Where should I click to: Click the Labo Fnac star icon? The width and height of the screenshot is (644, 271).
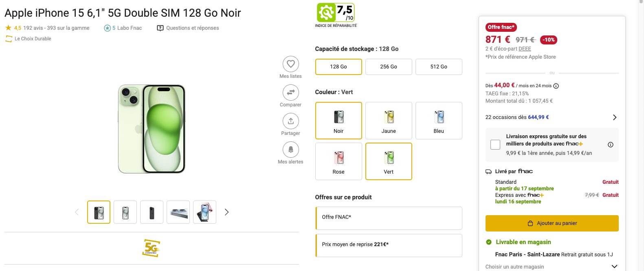pos(107,28)
